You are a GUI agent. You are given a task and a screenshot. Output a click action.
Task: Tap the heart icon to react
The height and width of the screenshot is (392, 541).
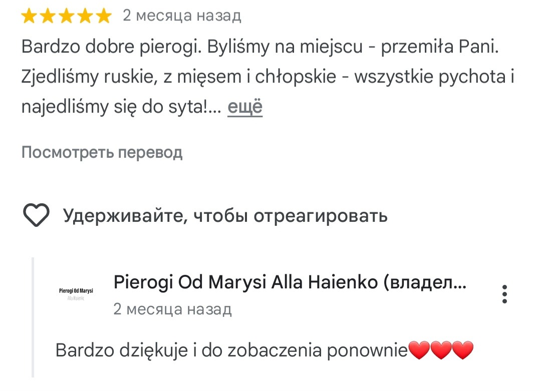37,215
